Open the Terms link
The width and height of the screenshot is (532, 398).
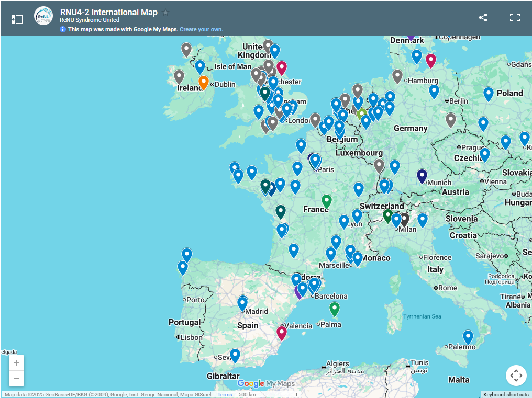click(x=225, y=395)
